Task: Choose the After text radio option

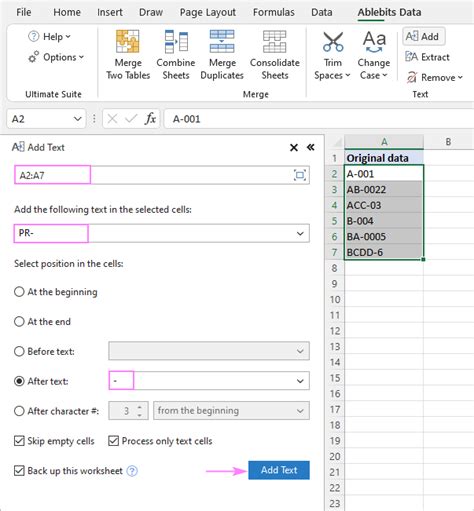Action: (x=19, y=381)
